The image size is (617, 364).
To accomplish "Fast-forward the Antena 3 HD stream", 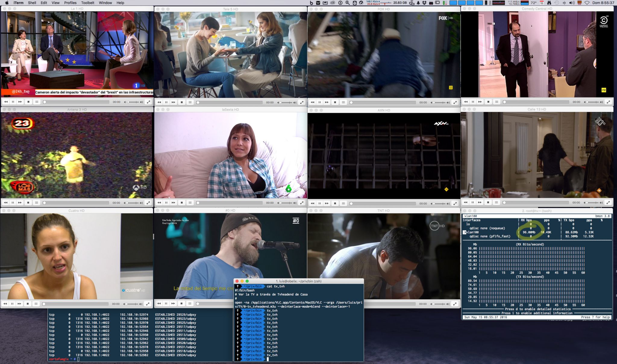I will [x=20, y=203].
